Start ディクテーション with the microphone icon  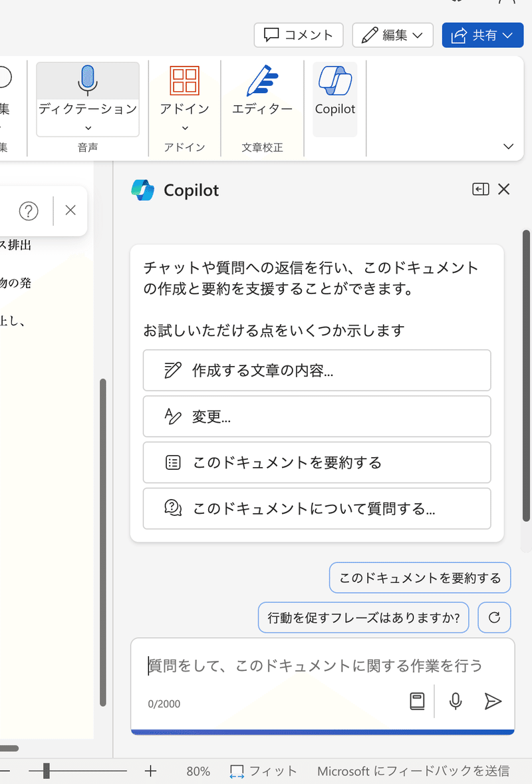(88, 81)
